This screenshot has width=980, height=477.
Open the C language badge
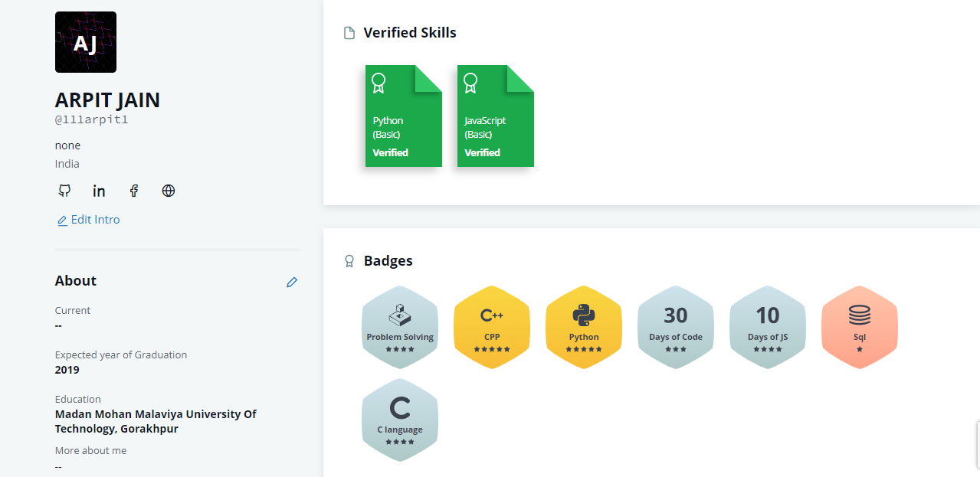click(x=400, y=420)
